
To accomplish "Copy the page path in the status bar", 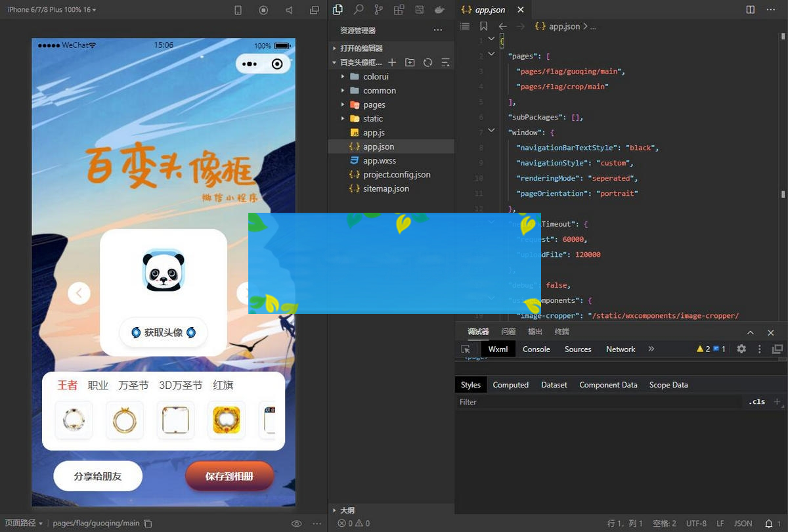I will pos(148,523).
